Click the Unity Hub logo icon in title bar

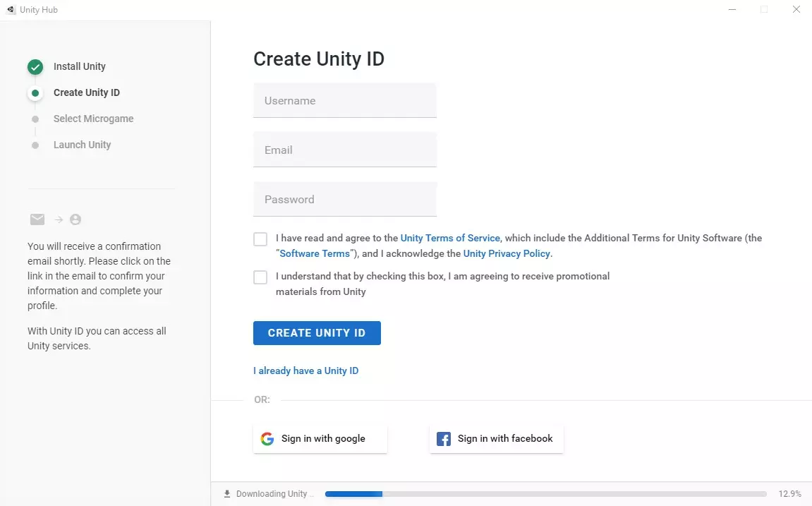pos(11,10)
